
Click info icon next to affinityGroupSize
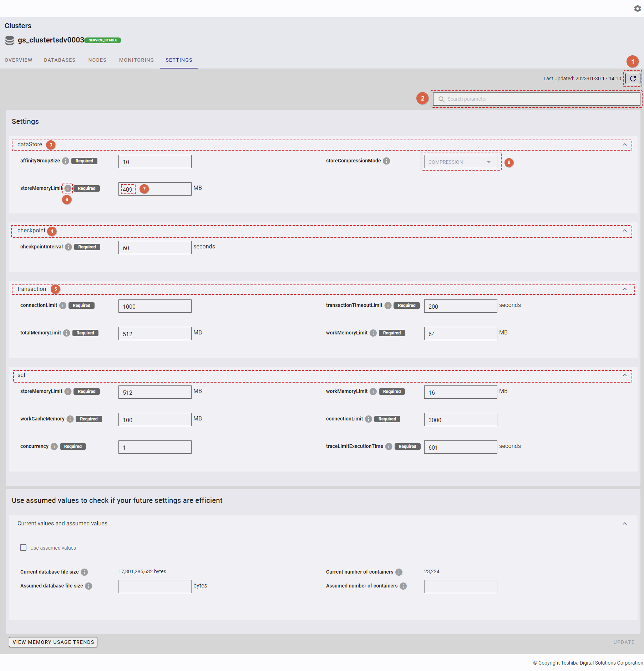coord(66,161)
